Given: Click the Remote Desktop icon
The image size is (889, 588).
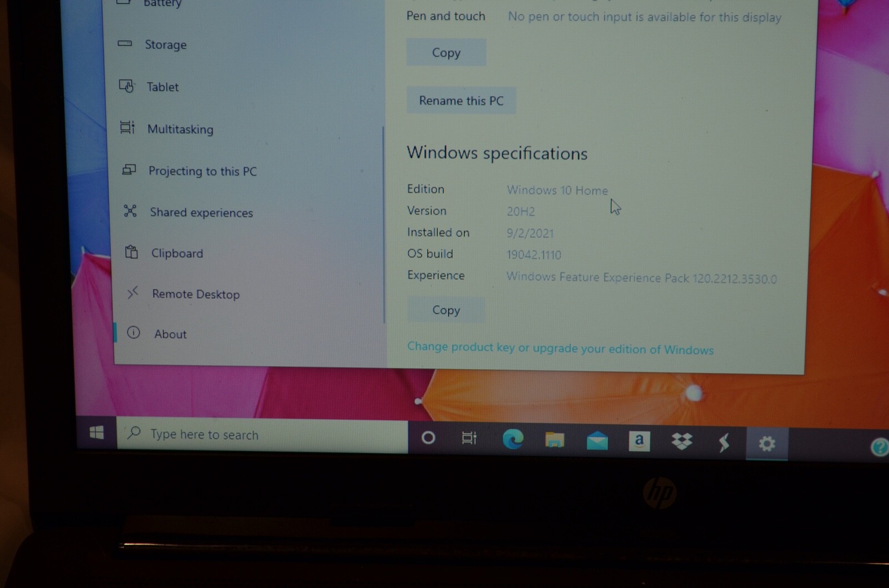Looking at the screenshot, I should pos(132,292).
